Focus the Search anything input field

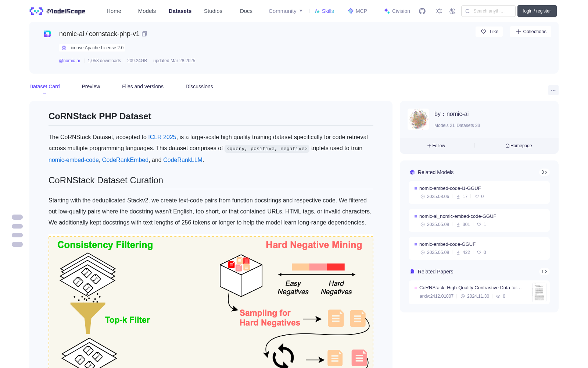(x=488, y=11)
